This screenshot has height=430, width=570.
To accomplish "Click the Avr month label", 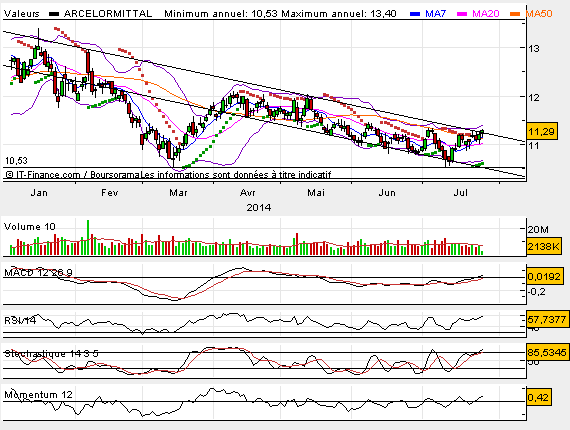I will click(247, 193).
